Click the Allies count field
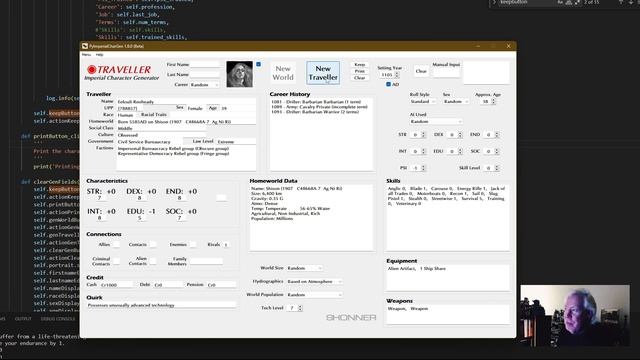640x360 pixels. click(x=116, y=244)
